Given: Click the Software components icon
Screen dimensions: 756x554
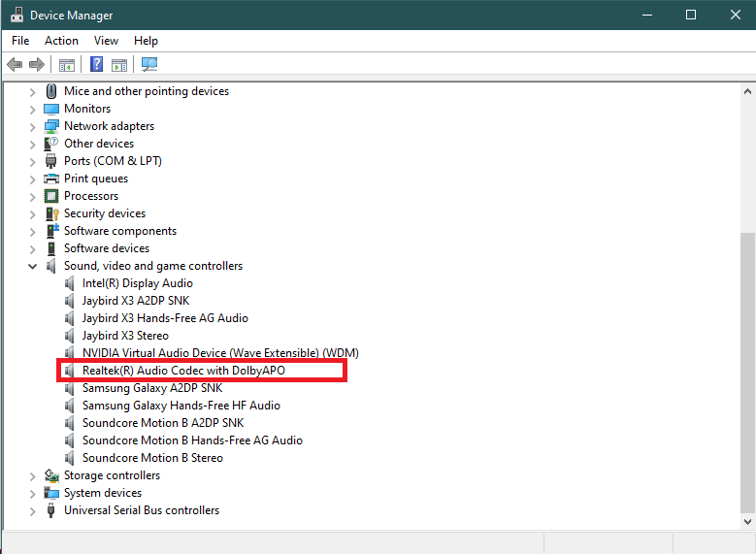Looking at the screenshot, I should (52, 231).
